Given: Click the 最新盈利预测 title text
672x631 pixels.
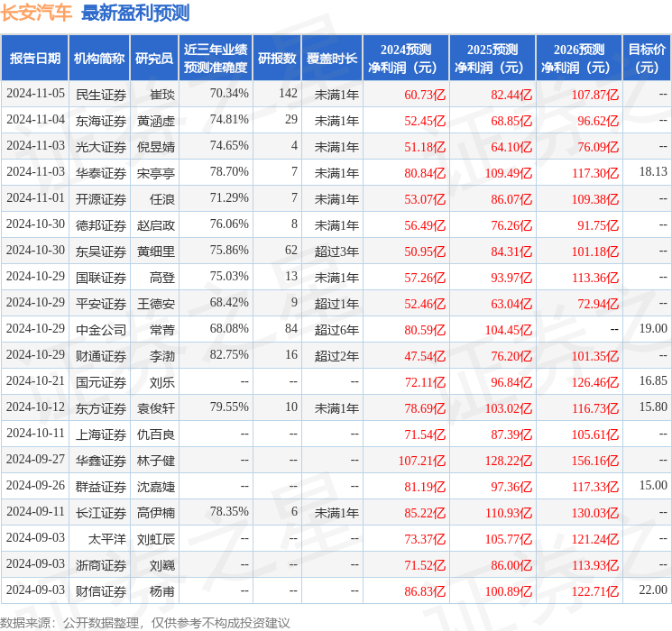Looking at the screenshot, I should click(x=135, y=13).
